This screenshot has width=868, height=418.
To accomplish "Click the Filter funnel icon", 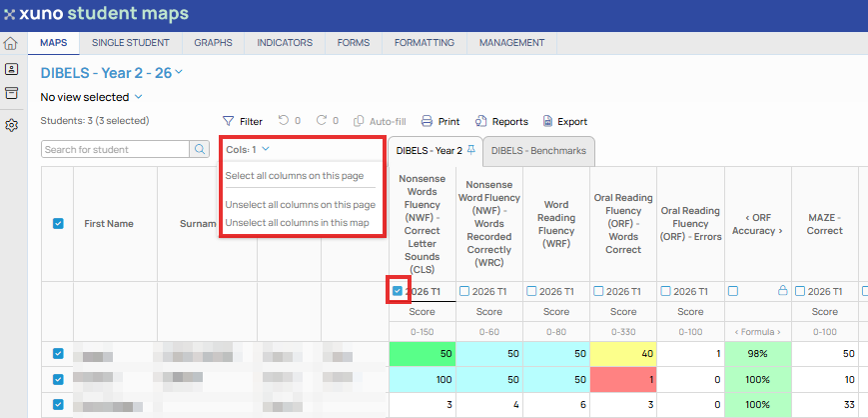I will click(x=228, y=121).
